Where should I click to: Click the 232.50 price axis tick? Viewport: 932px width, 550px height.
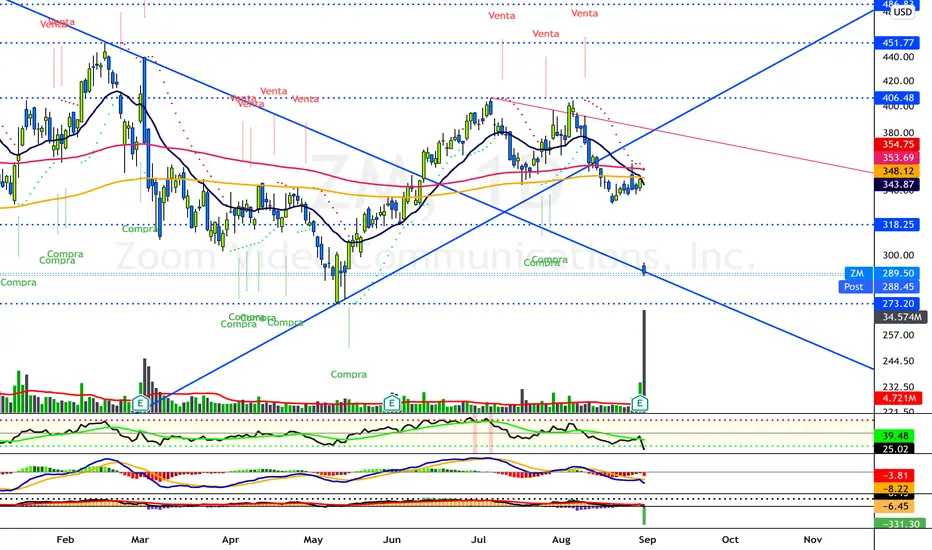[899, 387]
